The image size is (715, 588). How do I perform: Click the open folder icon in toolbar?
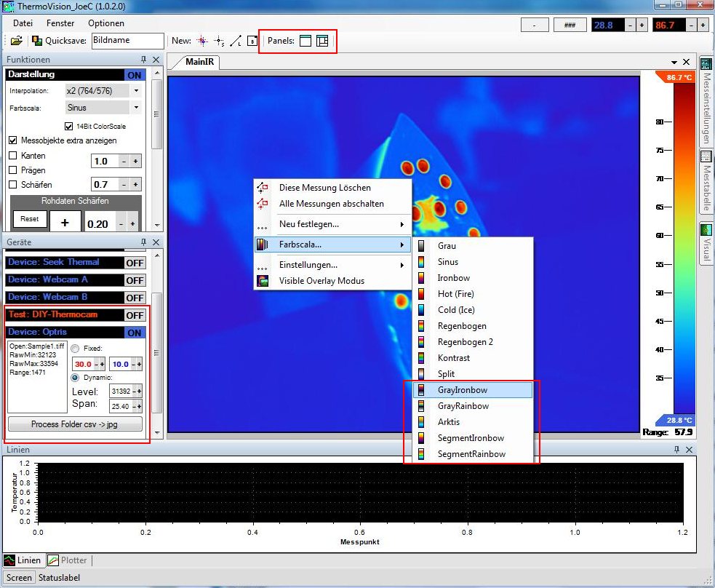(15, 41)
